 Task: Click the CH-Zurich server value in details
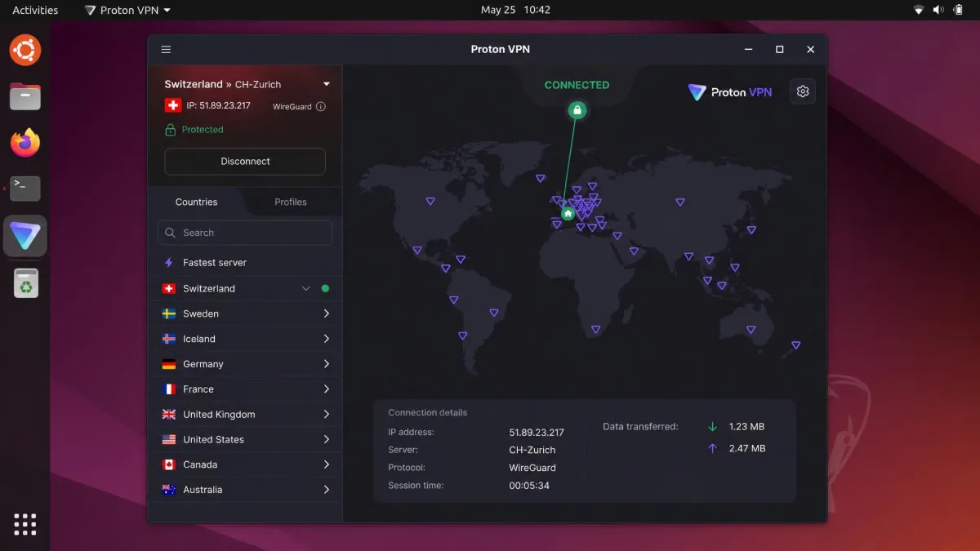pyautogui.click(x=532, y=450)
